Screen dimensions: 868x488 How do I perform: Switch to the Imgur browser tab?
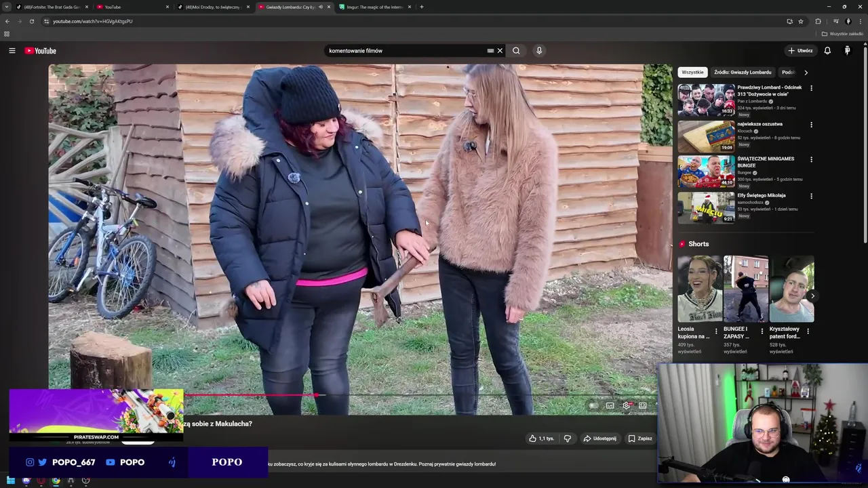[x=375, y=7]
